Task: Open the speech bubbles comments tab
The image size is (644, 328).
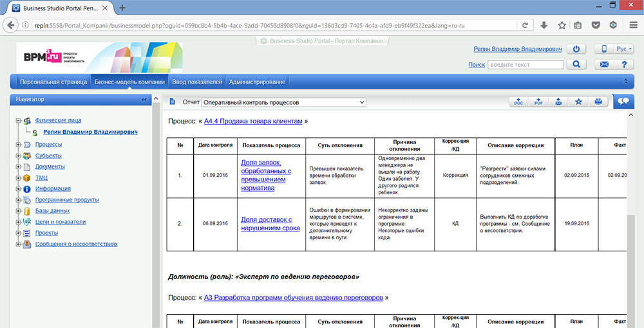Action: (623, 102)
